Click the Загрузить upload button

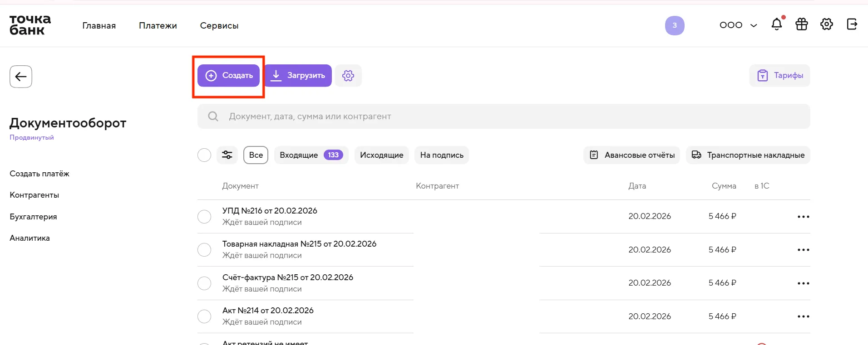(298, 76)
